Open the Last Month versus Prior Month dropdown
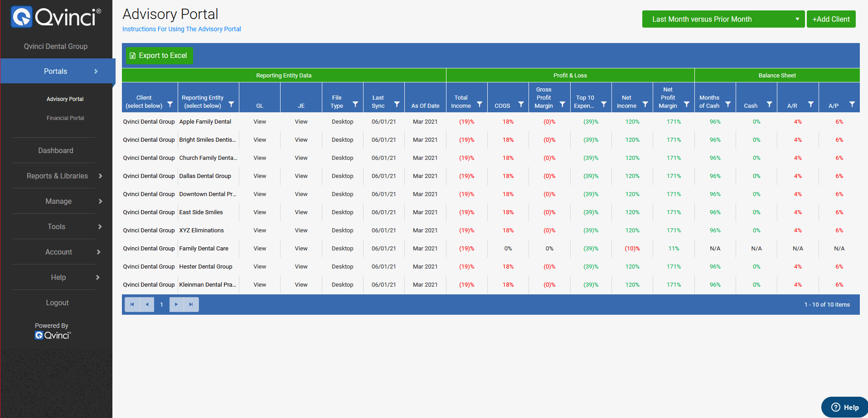The height and width of the screenshot is (418, 868). tap(723, 19)
